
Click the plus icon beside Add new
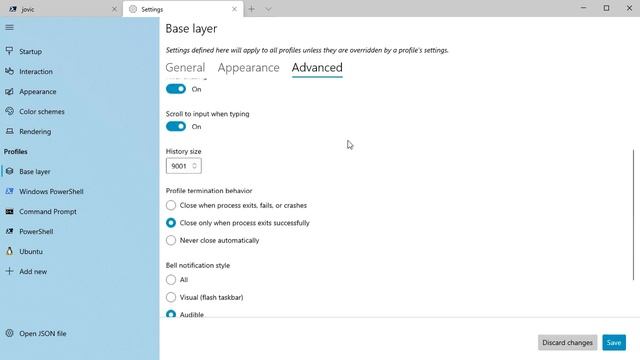[9, 271]
